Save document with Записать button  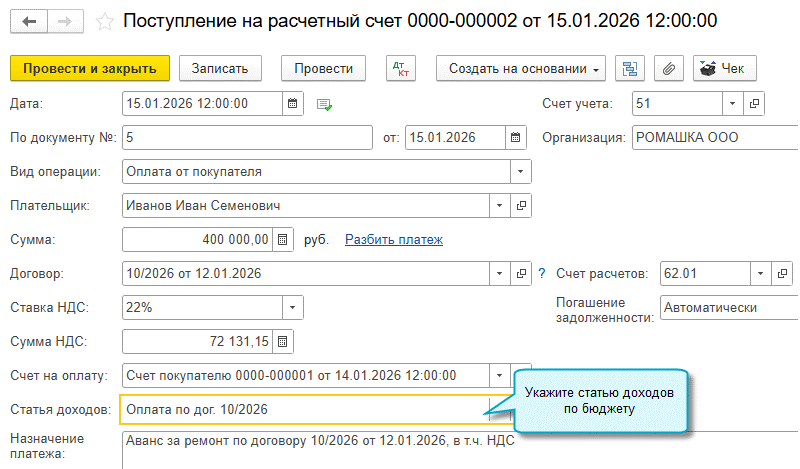point(220,68)
